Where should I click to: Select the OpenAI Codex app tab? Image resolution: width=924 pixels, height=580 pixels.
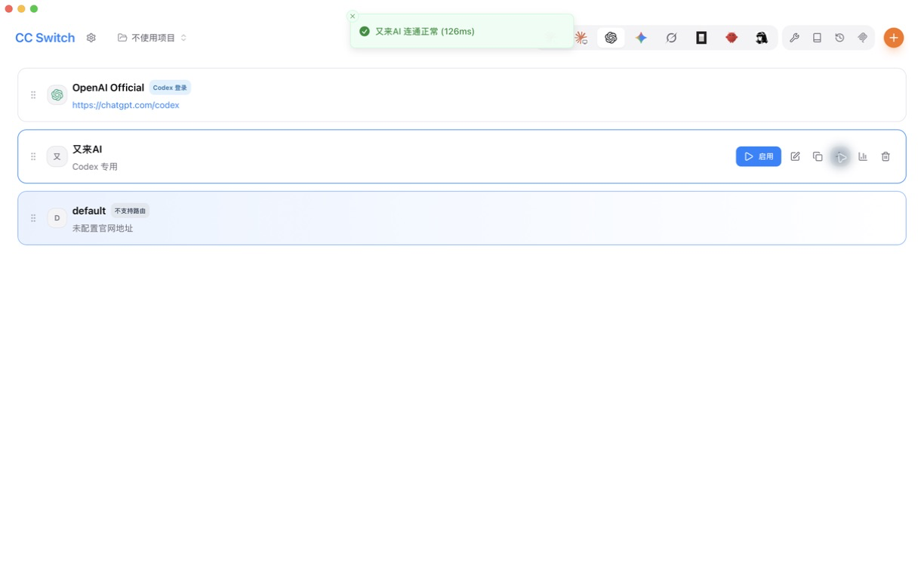(x=611, y=38)
